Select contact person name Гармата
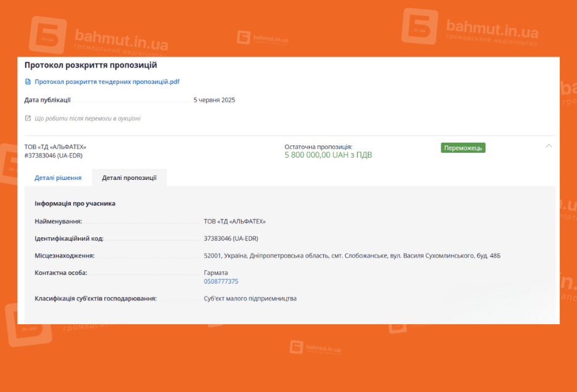 click(216, 273)
